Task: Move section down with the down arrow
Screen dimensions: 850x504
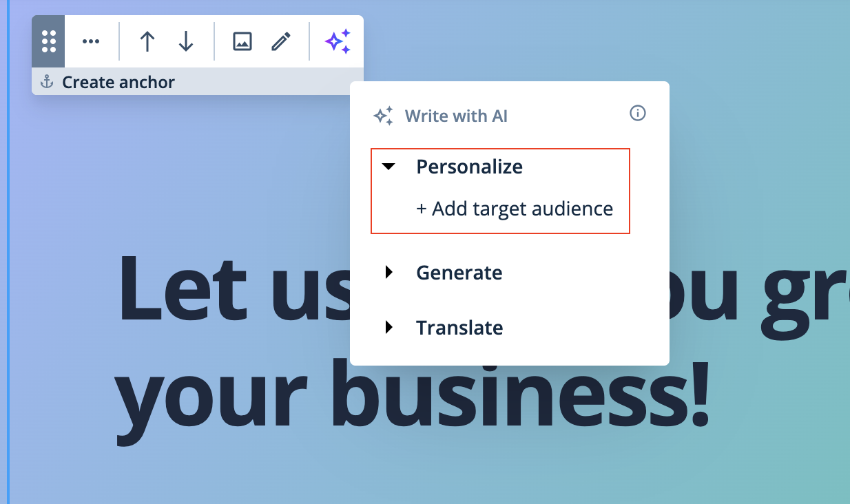Action: pyautogui.click(x=185, y=41)
